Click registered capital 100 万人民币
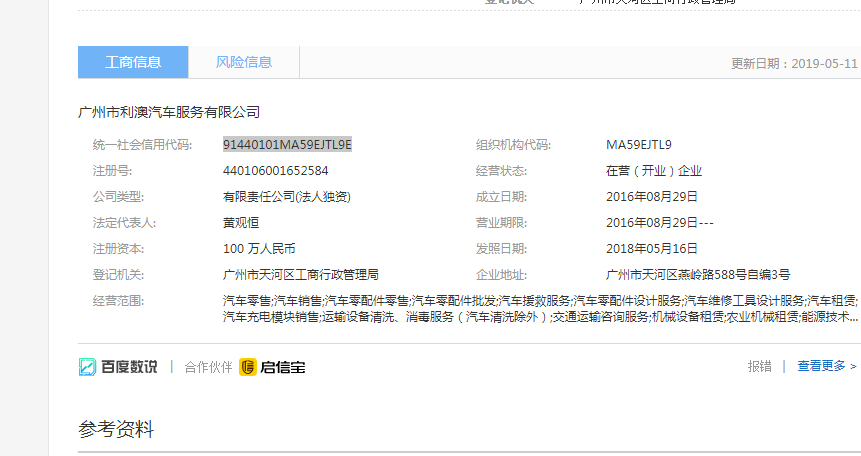 pyautogui.click(x=259, y=249)
